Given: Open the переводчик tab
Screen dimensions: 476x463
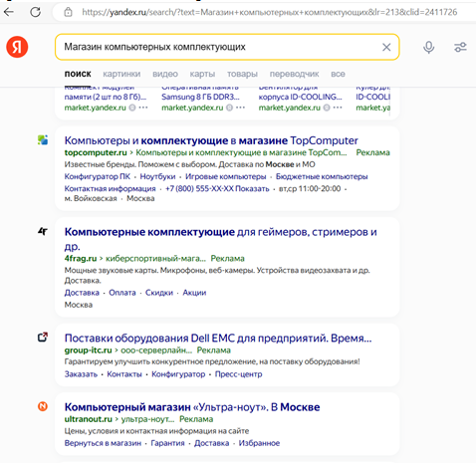Looking at the screenshot, I should coord(294,74).
